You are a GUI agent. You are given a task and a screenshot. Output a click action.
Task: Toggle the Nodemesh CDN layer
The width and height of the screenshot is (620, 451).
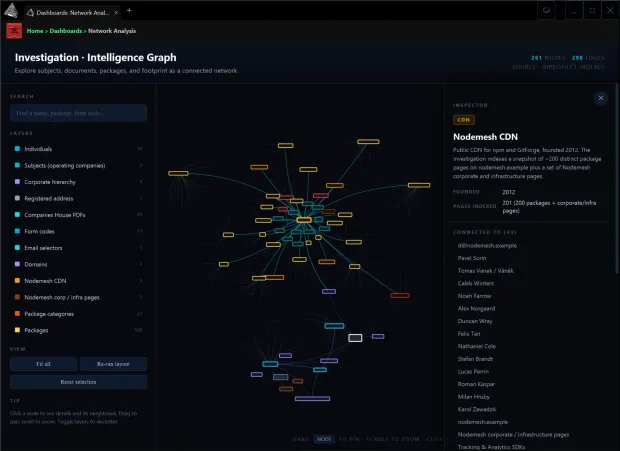[x=78, y=281]
